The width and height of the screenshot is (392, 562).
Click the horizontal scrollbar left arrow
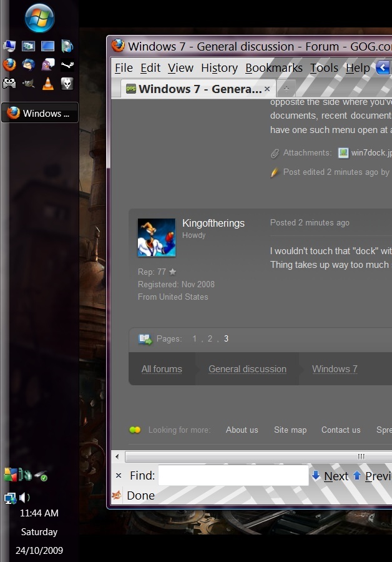pos(117,456)
